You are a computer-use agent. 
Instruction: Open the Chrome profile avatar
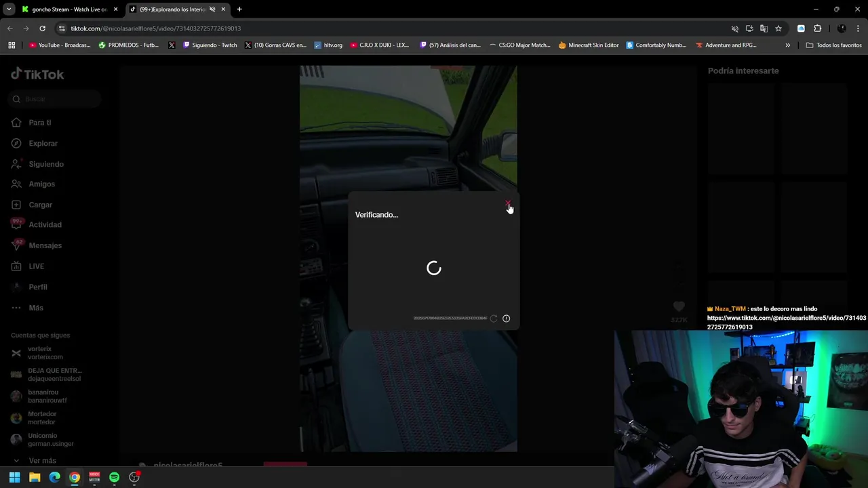(x=842, y=28)
